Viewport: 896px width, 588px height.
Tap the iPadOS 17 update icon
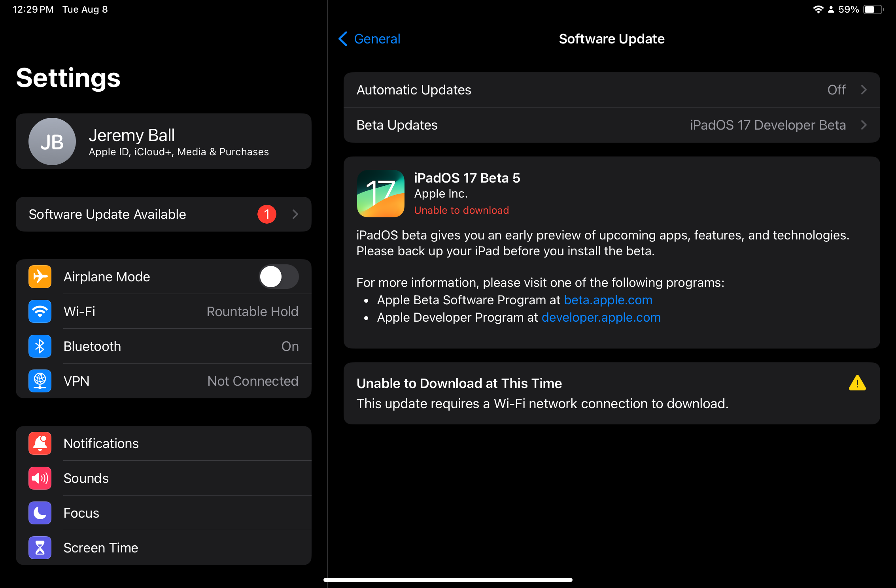380,194
